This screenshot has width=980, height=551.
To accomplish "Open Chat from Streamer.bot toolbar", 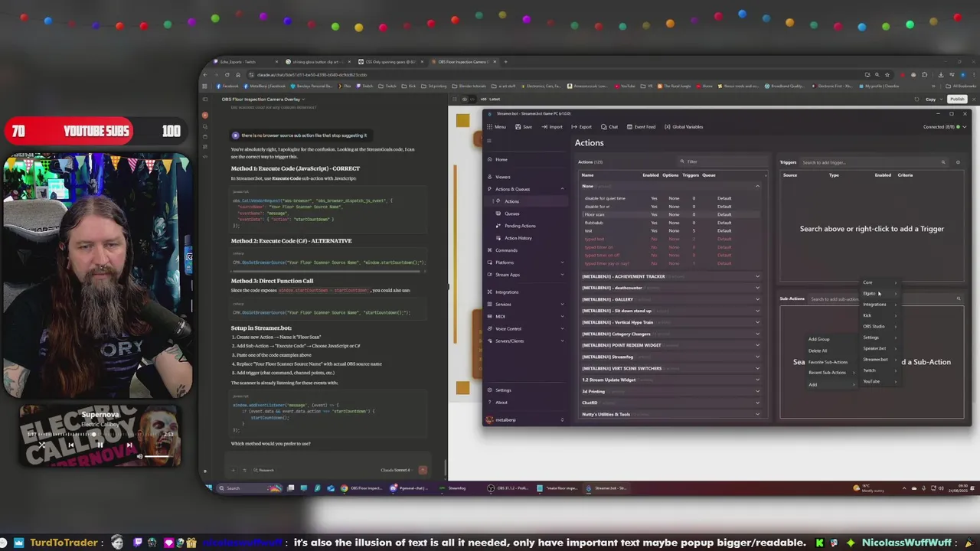I will [609, 127].
